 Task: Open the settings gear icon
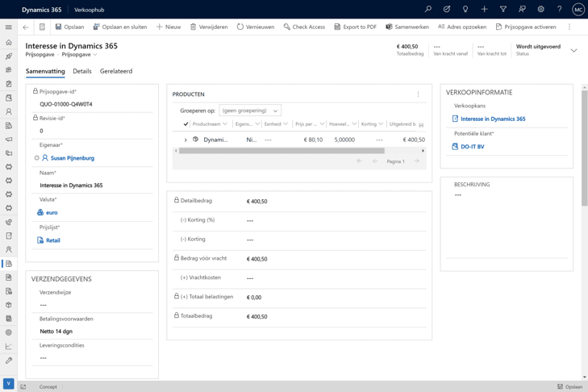pos(540,10)
